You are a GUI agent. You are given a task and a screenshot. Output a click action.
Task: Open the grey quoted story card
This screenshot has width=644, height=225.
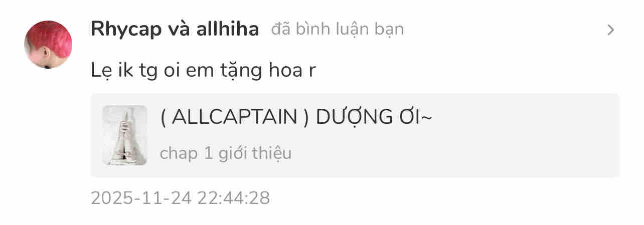(x=355, y=135)
